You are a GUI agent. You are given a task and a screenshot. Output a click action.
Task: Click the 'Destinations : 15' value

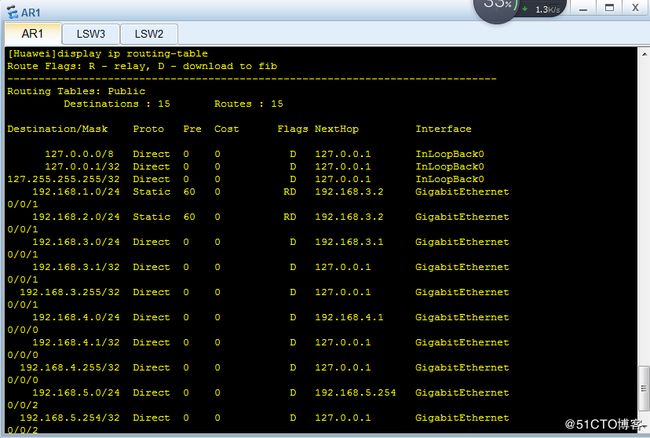[117, 104]
